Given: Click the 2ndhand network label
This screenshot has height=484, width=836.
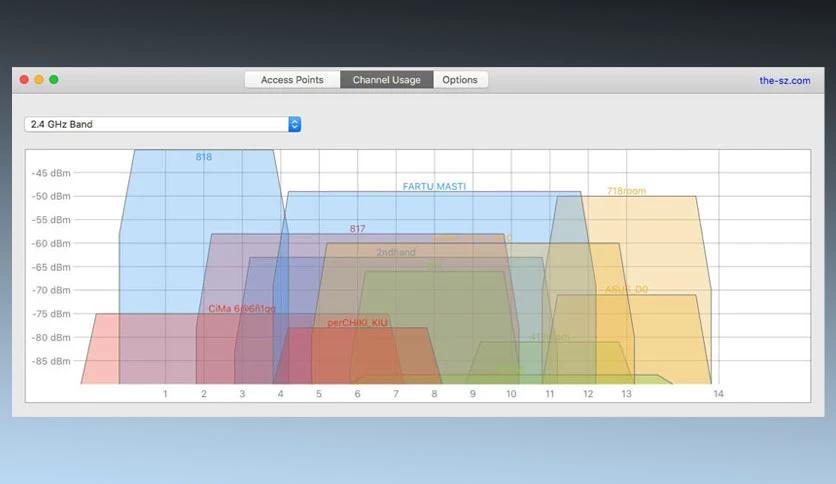Looking at the screenshot, I should 396,252.
